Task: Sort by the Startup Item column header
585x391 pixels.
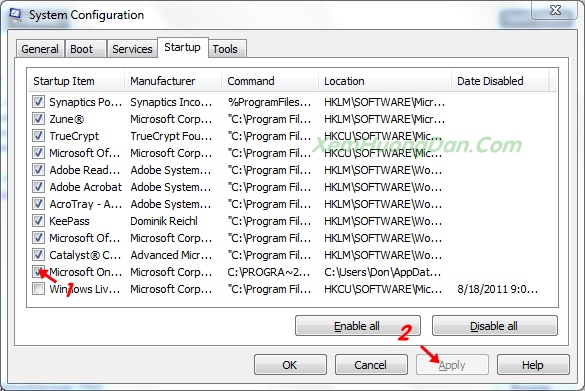Action: [76, 81]
